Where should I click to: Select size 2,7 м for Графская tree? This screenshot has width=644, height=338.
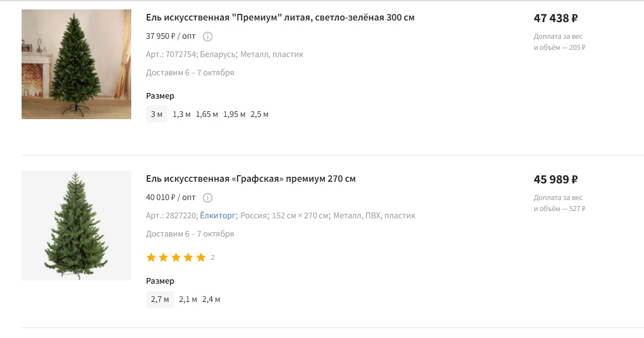pos(159,300)
